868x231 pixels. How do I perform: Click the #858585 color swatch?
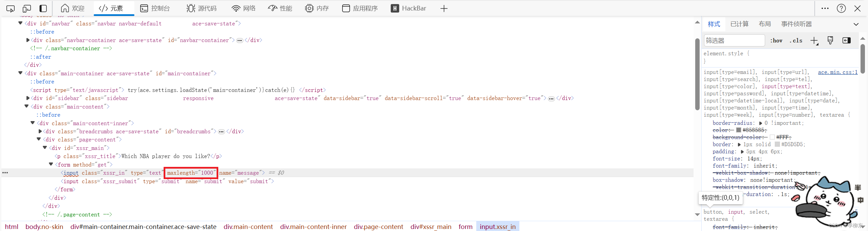point(738,130)
